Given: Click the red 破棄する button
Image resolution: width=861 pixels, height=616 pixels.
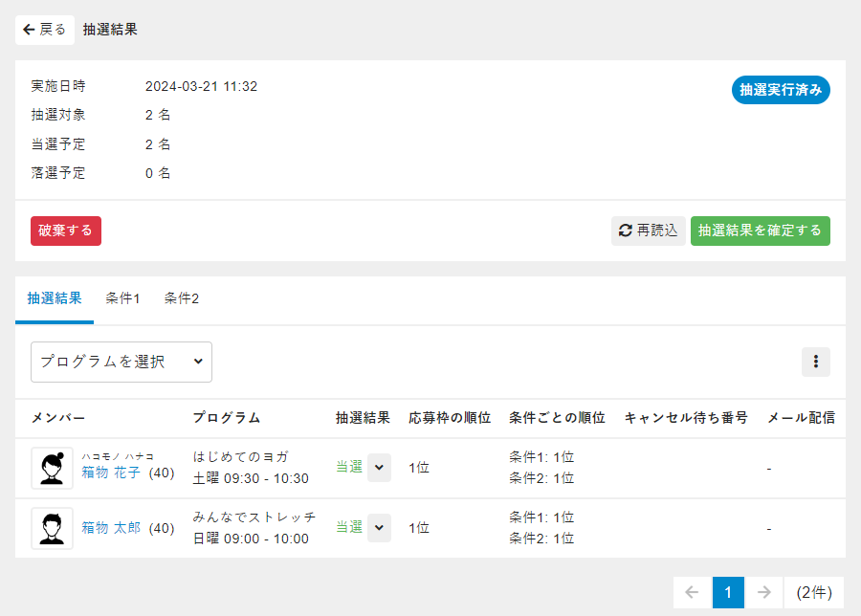Looking at the screenshot, I should [66, 231].
